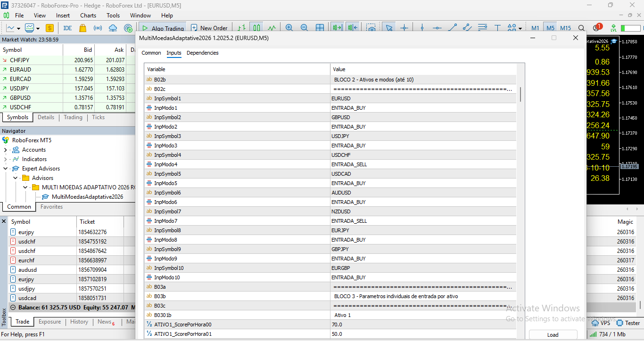
Task: Open the profiles icon dropdown arrow
Action: pos(38,28)
